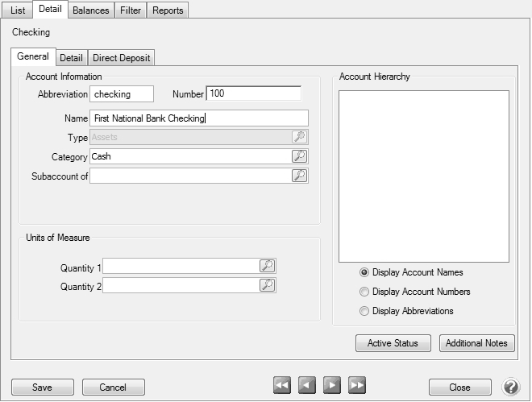The width and height of the screenshot is (532, 402).
Task: Click the Save button
Action: pyautogui.click(x=42, y=387)
